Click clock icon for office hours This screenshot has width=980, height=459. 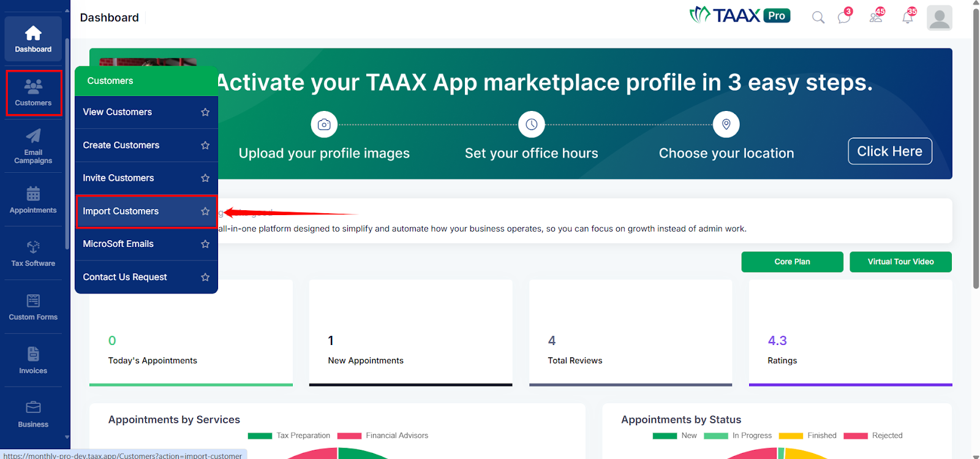pos(531,124)
